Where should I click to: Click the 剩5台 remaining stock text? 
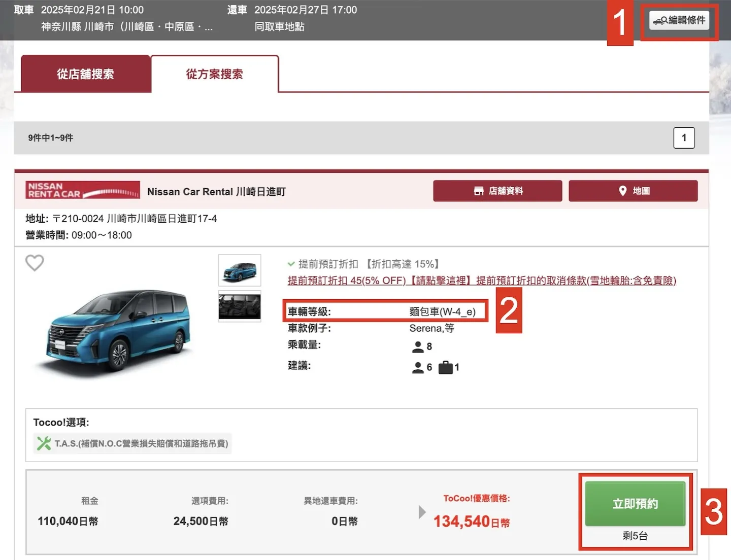(x=635, y=536)
